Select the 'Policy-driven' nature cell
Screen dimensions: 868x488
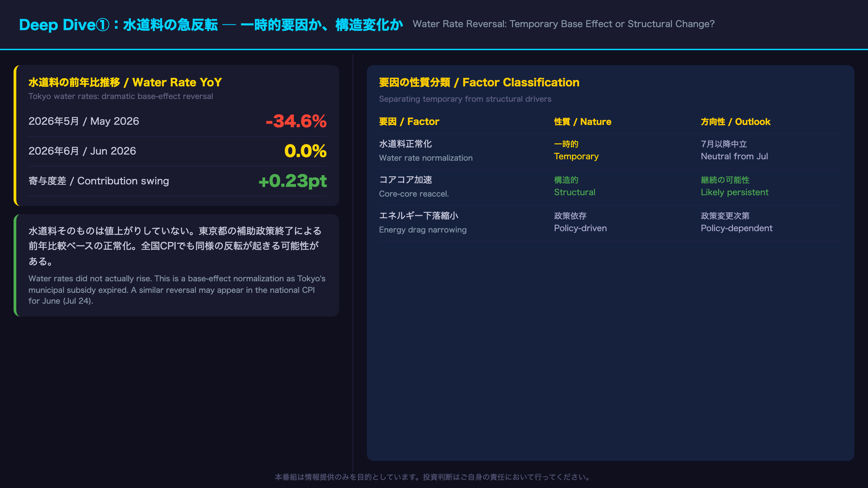pos(580,222)
